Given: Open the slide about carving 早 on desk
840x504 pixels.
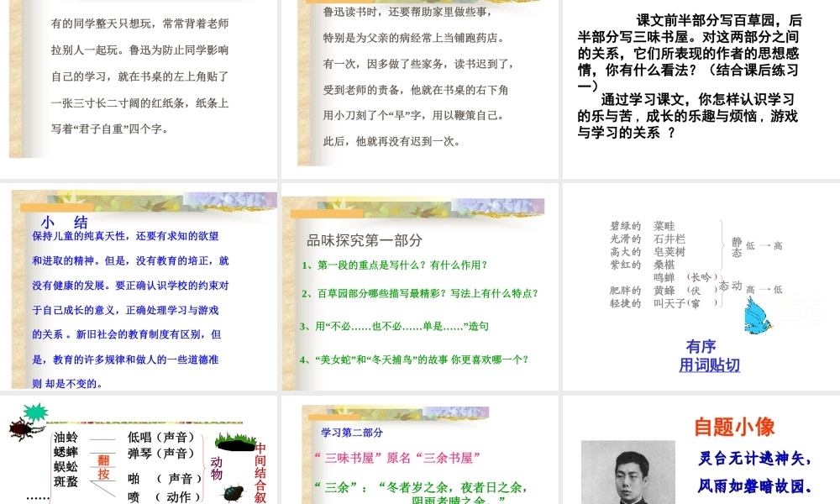Looking at the screenshot, I should pyautogui.click(x=420, y=88).
